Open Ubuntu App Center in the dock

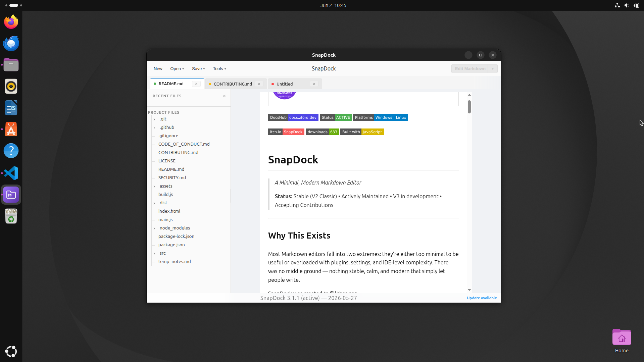tap(11, 129)
